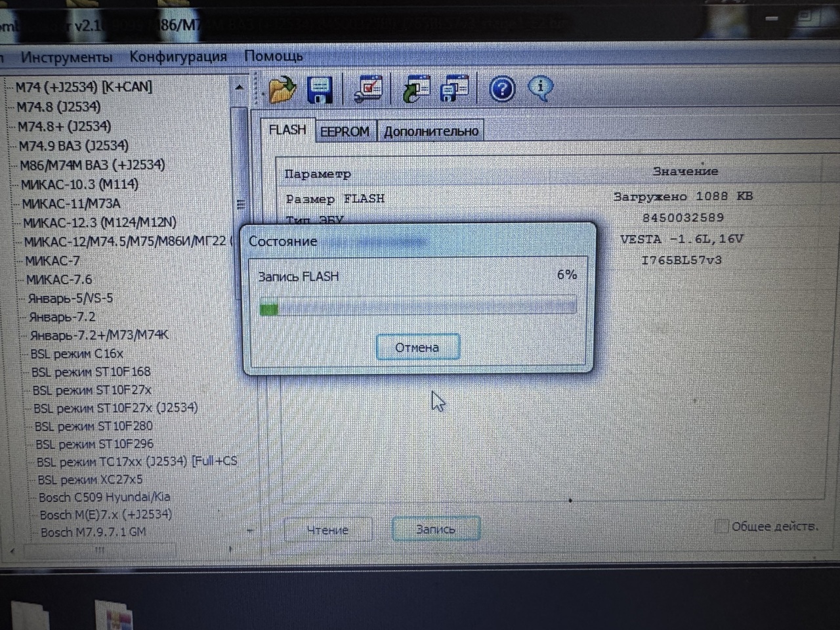Show program info via speech bubble icon
This screenshot has width=840, height=630.
(540, 88)
